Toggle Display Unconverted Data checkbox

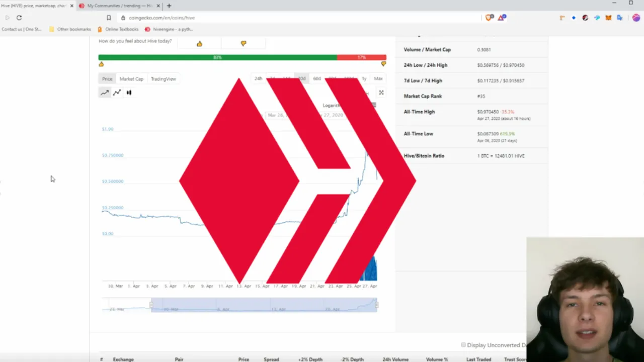pos(463,345)
